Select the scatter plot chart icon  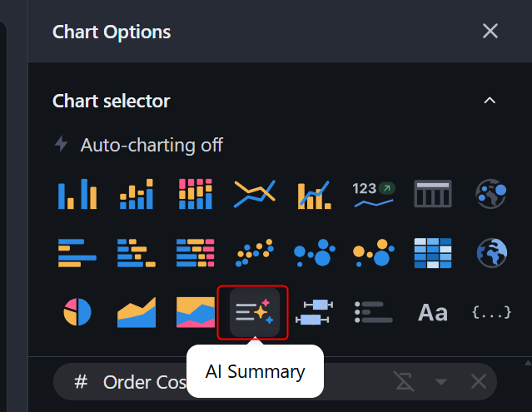[x=254, y=252]
